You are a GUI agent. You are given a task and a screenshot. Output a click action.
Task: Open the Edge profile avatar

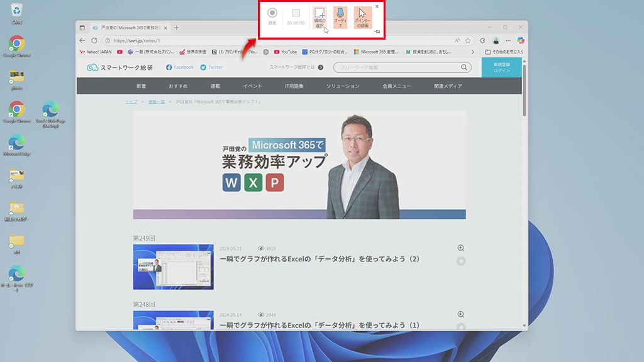pyautogui.click(x=496, y=41)
